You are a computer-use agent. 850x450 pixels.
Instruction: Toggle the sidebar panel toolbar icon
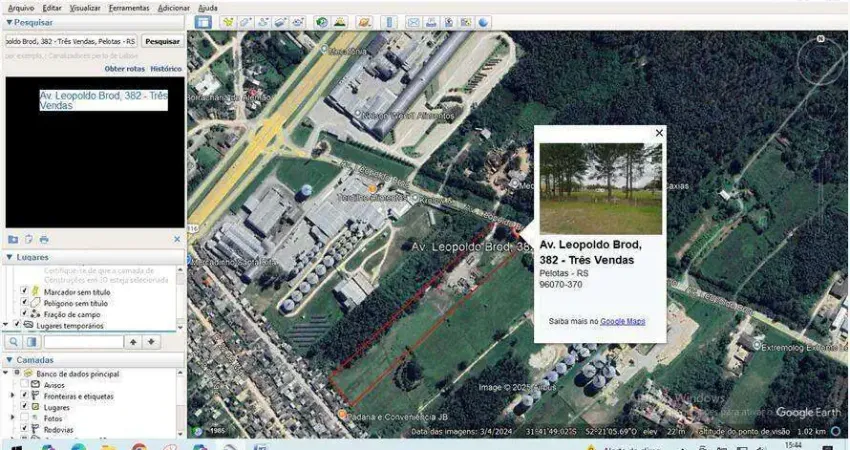click(x=203, y=22)
